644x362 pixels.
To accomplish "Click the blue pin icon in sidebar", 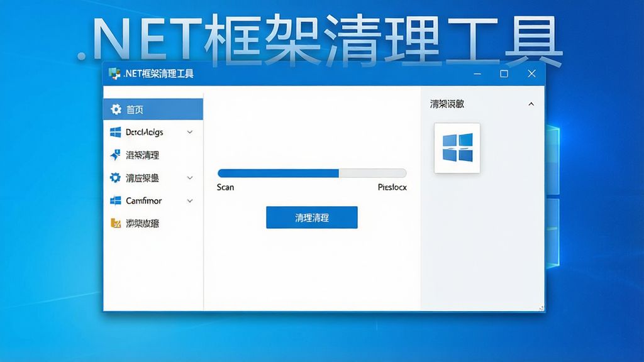I will coord(116,155).
